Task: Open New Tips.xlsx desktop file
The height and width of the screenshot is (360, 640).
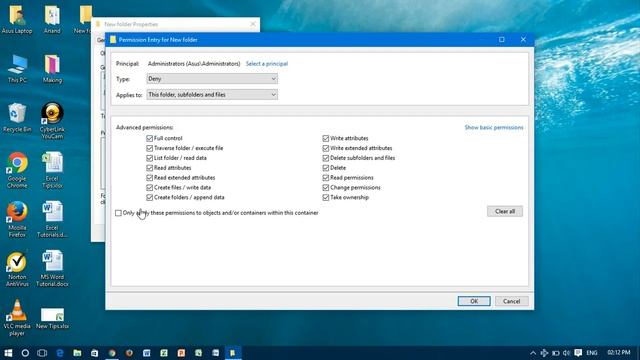Action: click(52, 318)
